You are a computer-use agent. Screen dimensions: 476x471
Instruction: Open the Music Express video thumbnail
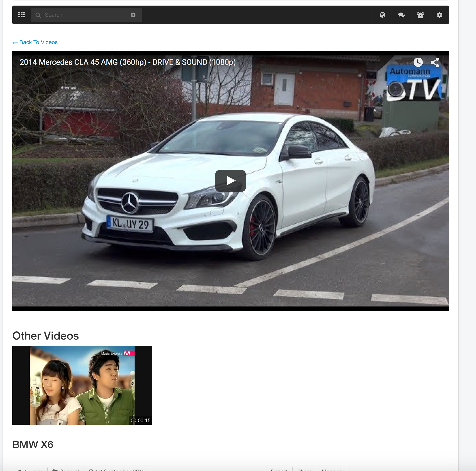[x=82, y=385]
